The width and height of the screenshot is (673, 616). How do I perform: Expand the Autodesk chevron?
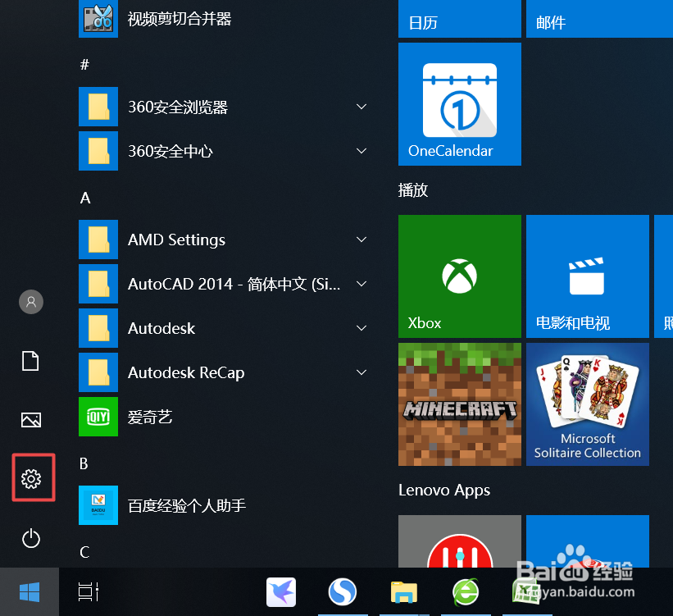[x=362, y=328]
